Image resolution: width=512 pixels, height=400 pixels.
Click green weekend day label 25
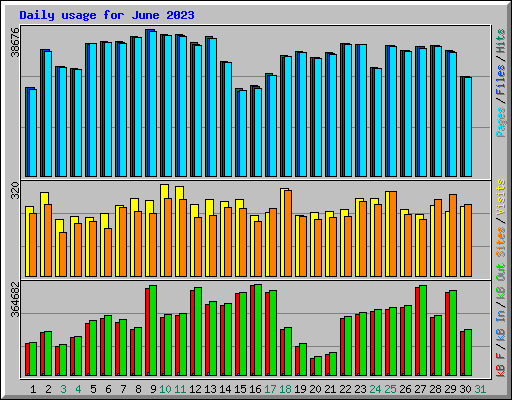point(390,389)
